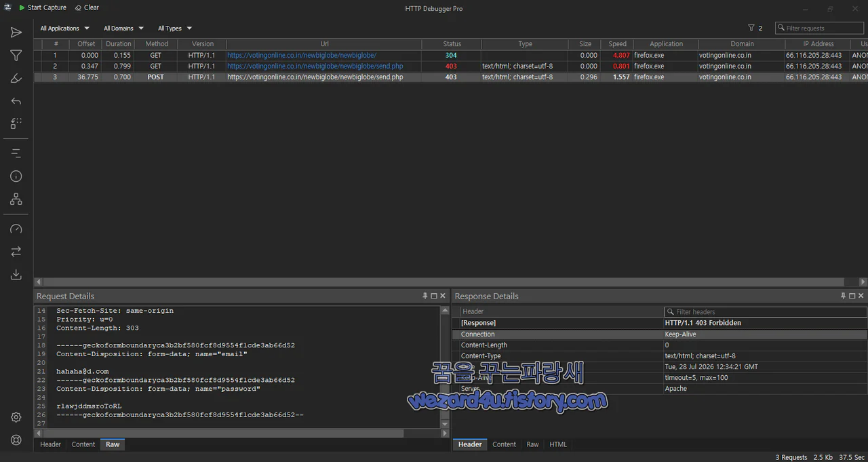Click hahaha@d.com line in raw request
Image resolution: width=868 pixels, height=462 pixels.
(82, 371)
